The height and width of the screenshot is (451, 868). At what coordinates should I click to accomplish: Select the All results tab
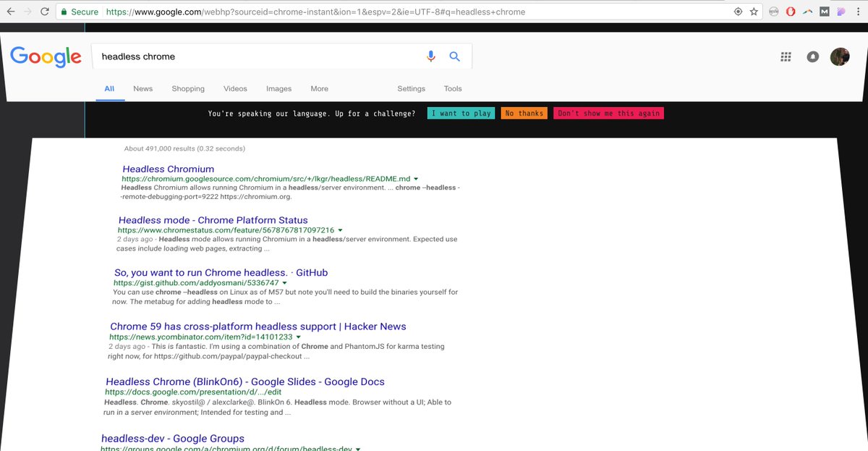pyautogui.click(x=109, y=88)
